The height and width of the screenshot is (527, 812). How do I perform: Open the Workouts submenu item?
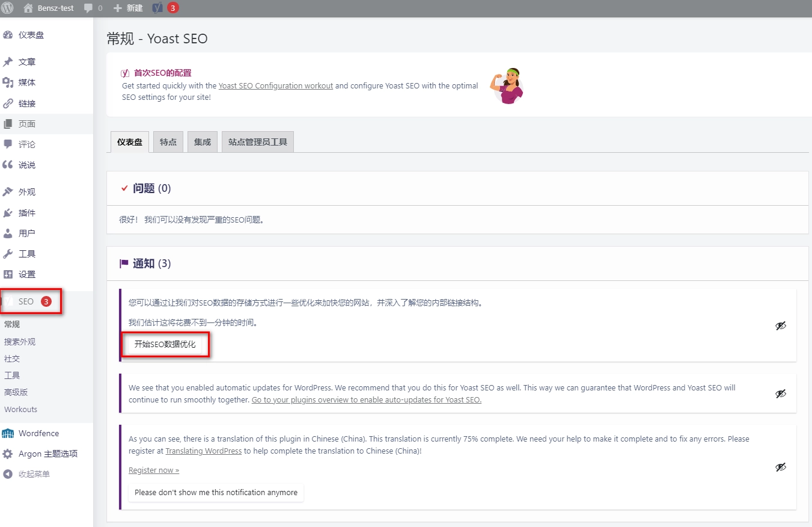pyautogui.click(x=21, y=409)
